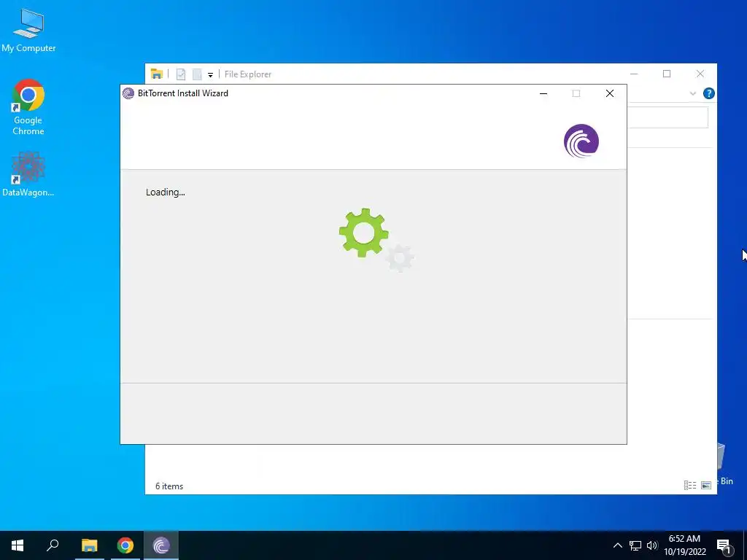Image resolution: width=747 pixels, height=560 pixels.
Task: Open the volume tray icon
Action: [x=652, y=545]
